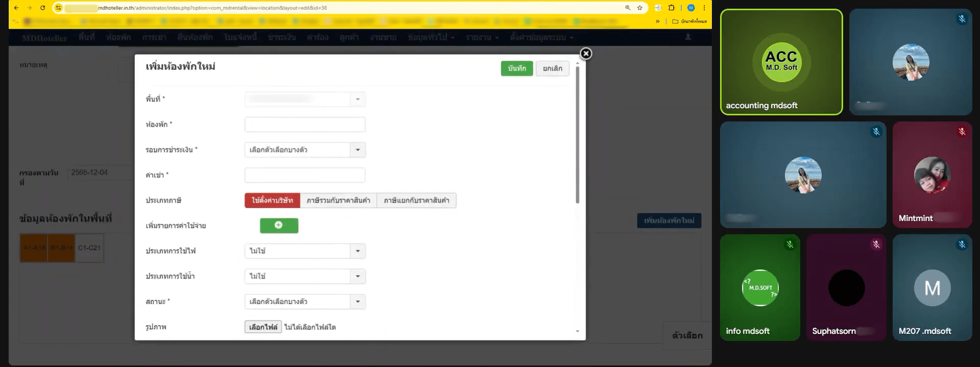Open the สถานะ dropdown
Image resolution: width=980 pixels, height=367 pixels.
pyautogui.click(x=305, y=301)
